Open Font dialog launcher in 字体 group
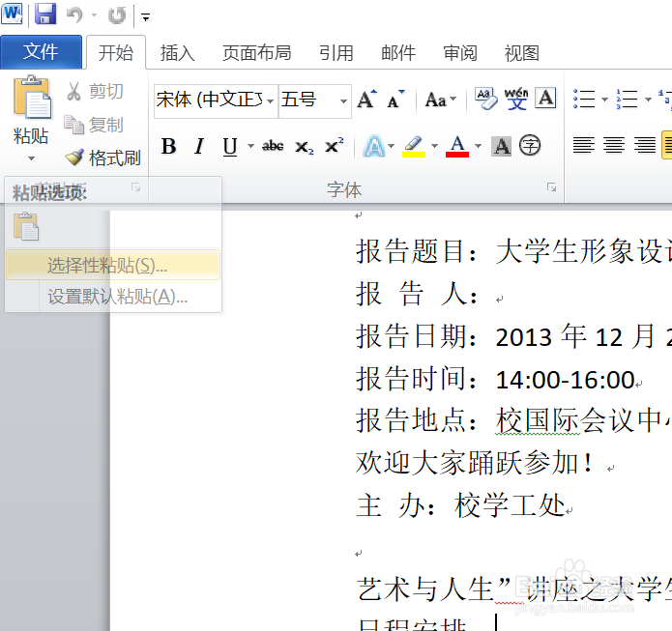 pos(551,187)
